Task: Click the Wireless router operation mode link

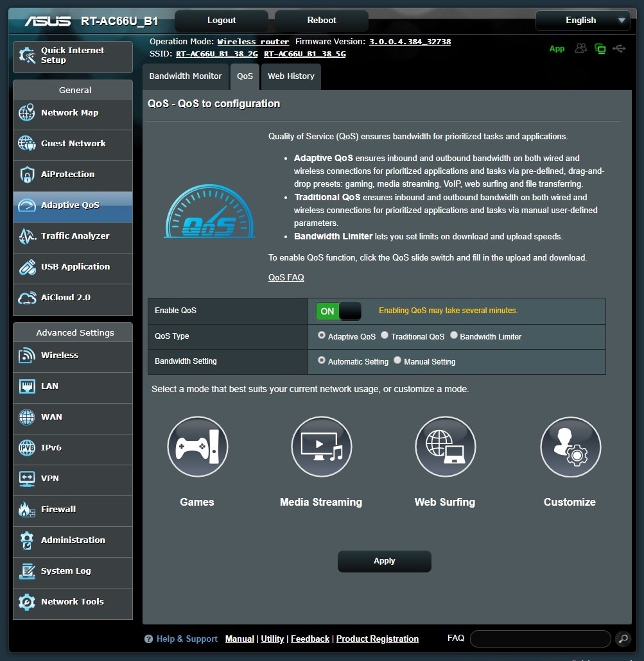Action: 253,42
